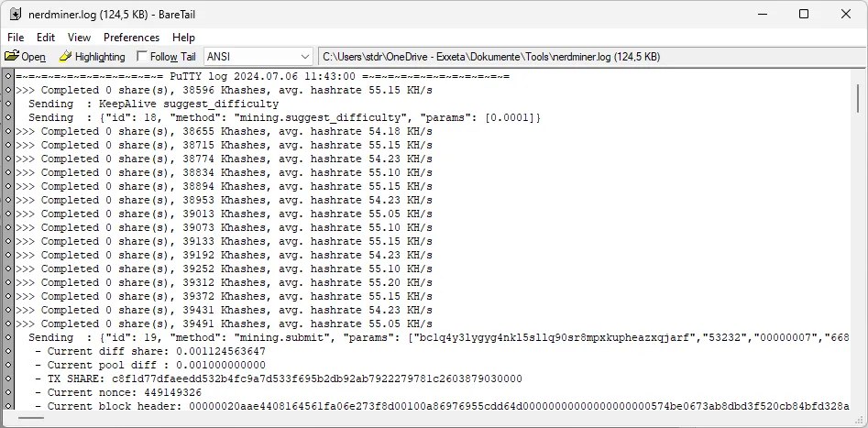This screenshot has height=428, width=868.
Task: Click gutter marker beside the TX SHARE line
Action: (x=8, y=379)
